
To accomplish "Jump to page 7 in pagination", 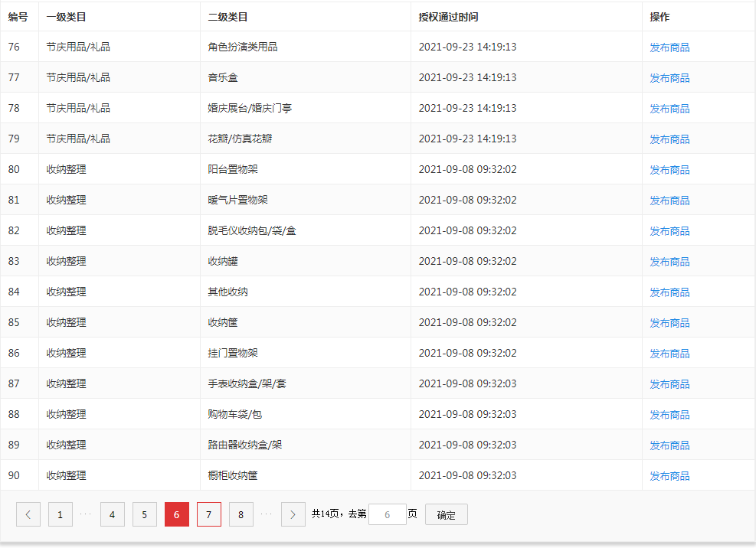I will coord(209,514).
